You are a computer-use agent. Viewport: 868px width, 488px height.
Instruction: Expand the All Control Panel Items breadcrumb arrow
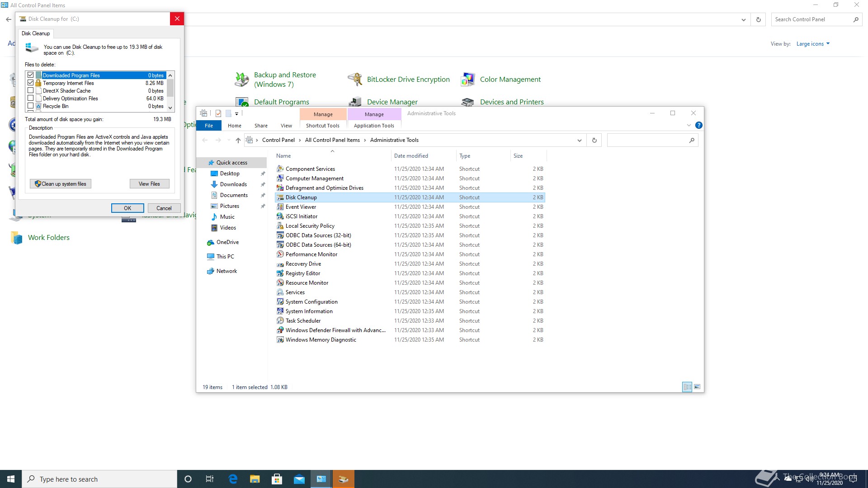click(x=365, y=140)
